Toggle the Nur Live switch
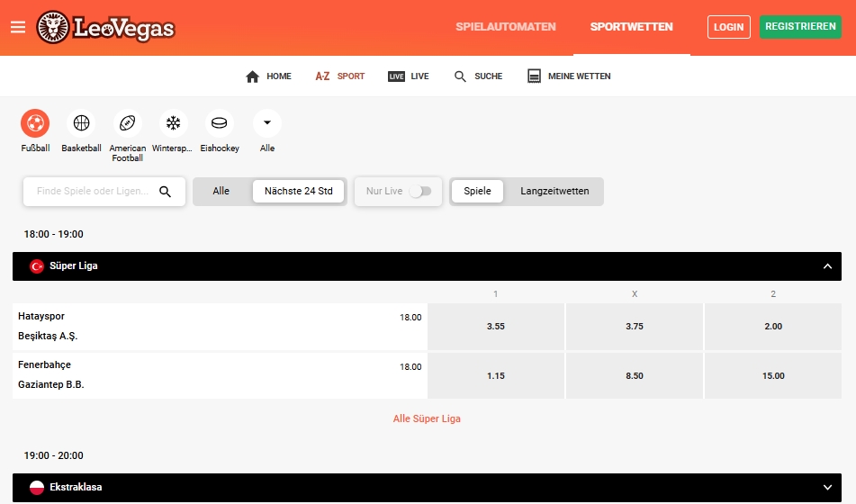This screenshot has height=504, width=856. [420, 191]
